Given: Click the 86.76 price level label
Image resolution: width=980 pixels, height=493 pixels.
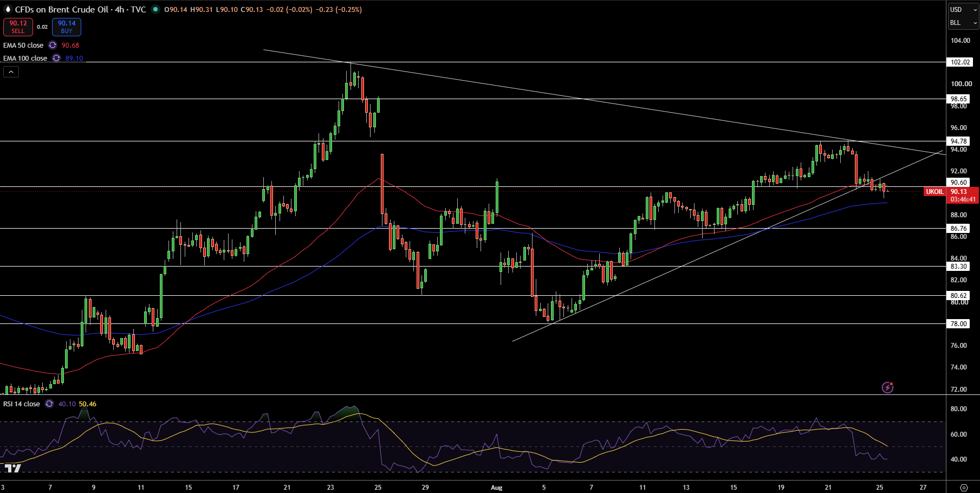Looking at the screenshot, I should click(x=959, y=229).
